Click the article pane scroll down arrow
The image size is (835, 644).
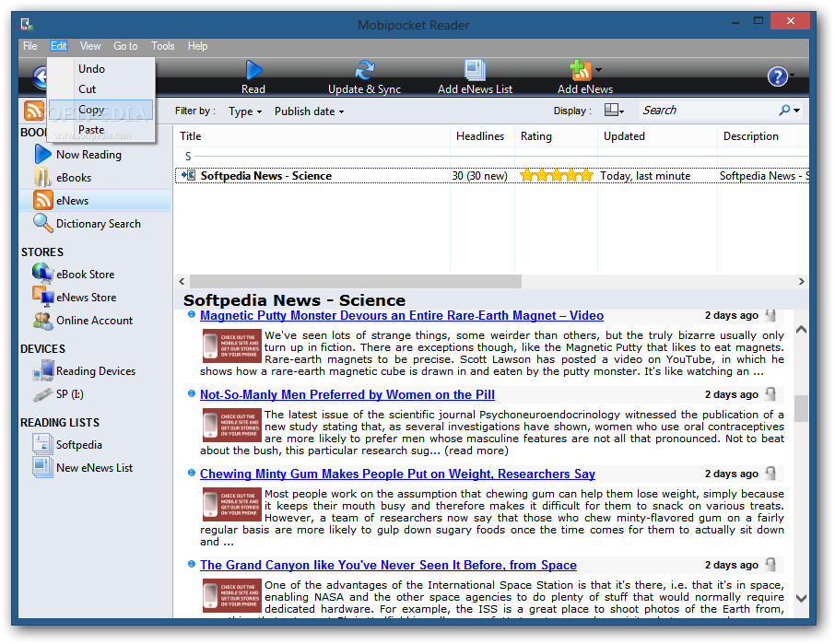click(x=801, y=598)
